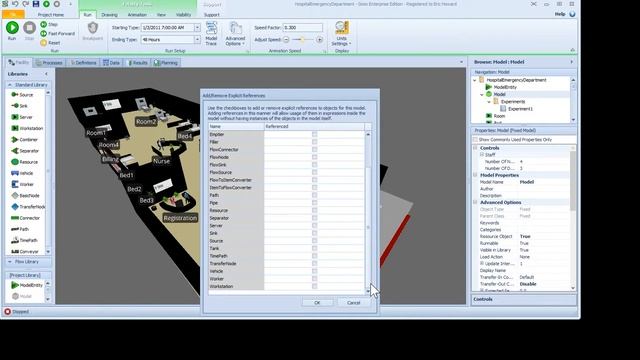Select the Connector object in library
Screen dimensions: 640x360
(x=26, y=218)
